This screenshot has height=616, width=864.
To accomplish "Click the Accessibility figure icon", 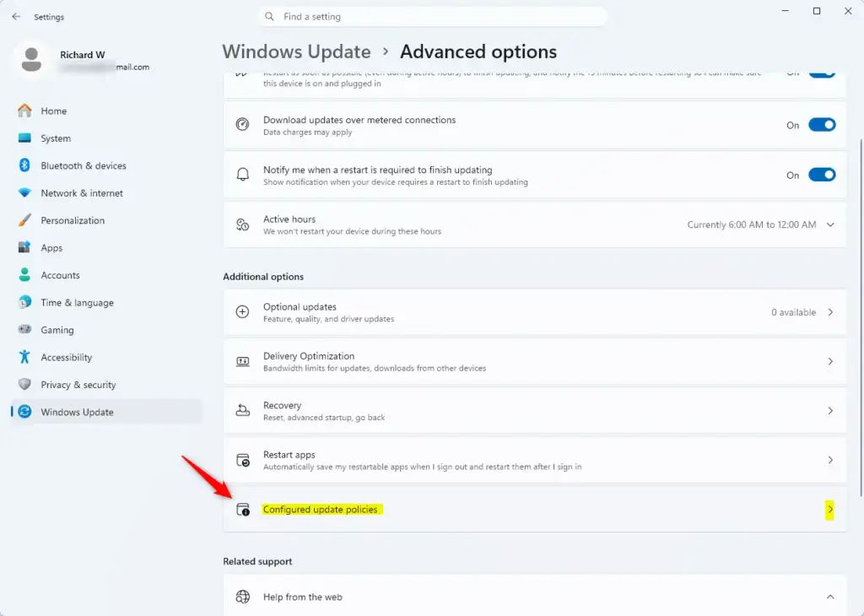I will pyautogui.click(x=24, y=357).
